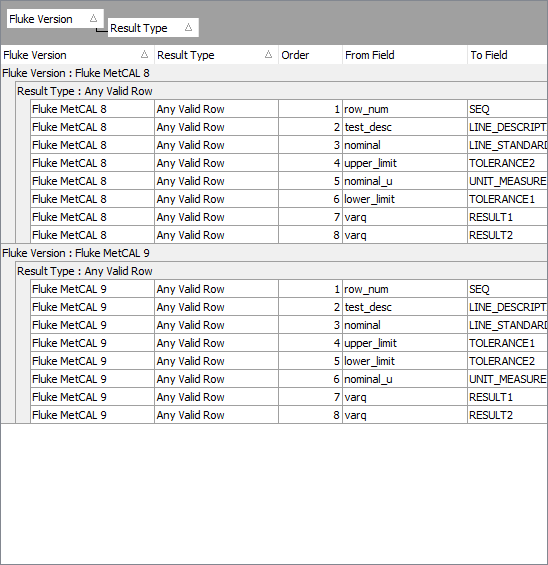Collapse the Fluke MetCAL 9 group row

click(x=274, y=253)
